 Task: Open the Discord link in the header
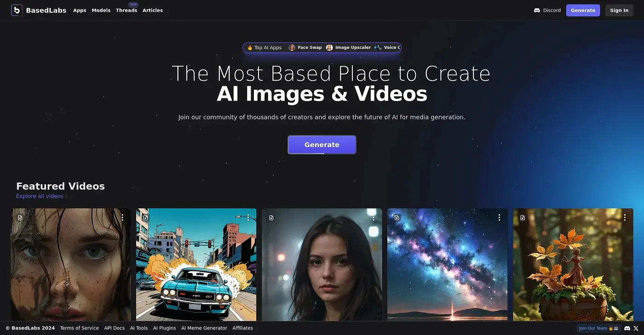(x=547, y=10)
